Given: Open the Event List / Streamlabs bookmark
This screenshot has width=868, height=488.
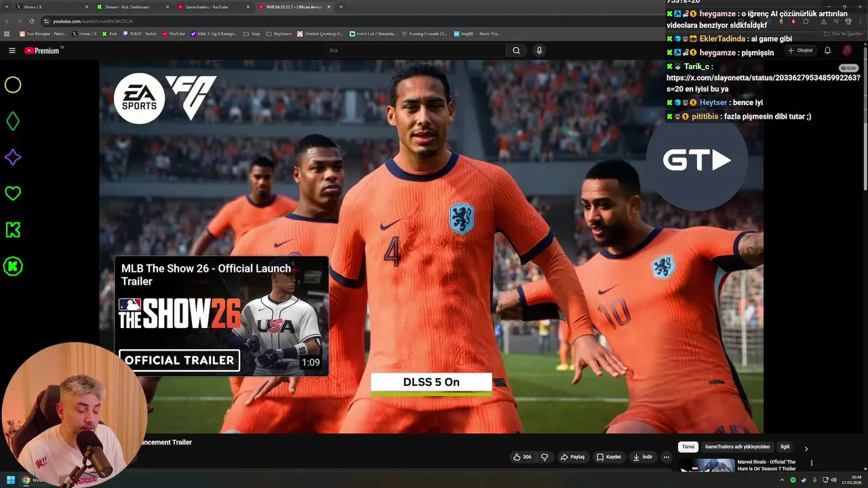Looking at the screenshot, I should pyautogui.click(x=373, y=33).
